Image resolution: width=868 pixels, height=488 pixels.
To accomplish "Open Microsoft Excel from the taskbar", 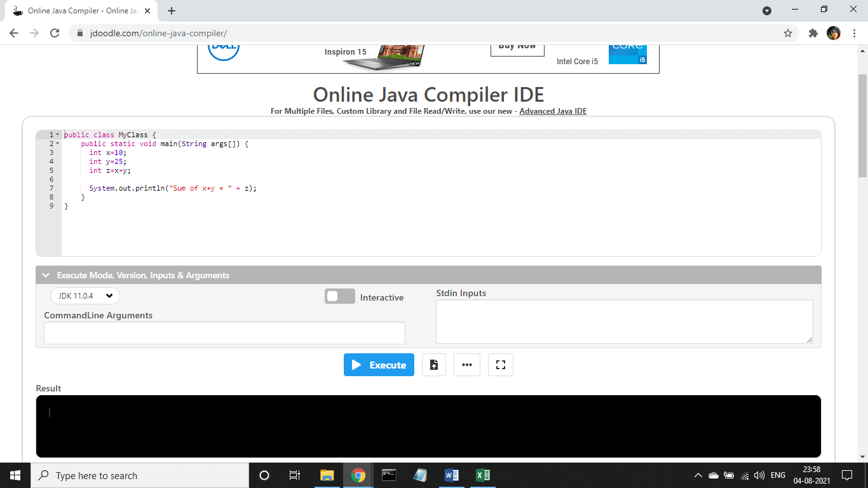I will (482, 475).
